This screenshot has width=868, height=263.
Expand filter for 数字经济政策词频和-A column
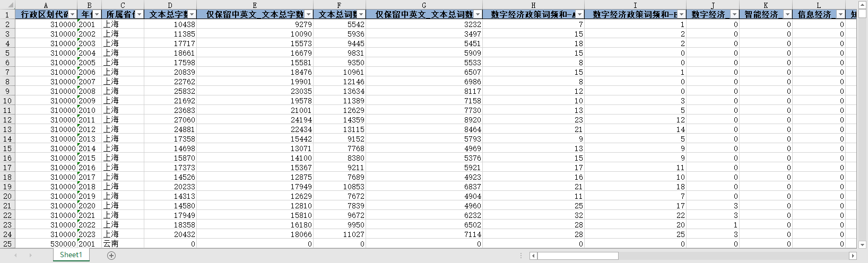click(x=579, y=15)
